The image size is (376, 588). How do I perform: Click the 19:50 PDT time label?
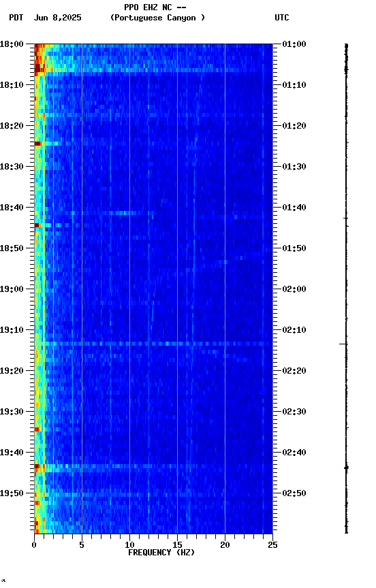12,493
